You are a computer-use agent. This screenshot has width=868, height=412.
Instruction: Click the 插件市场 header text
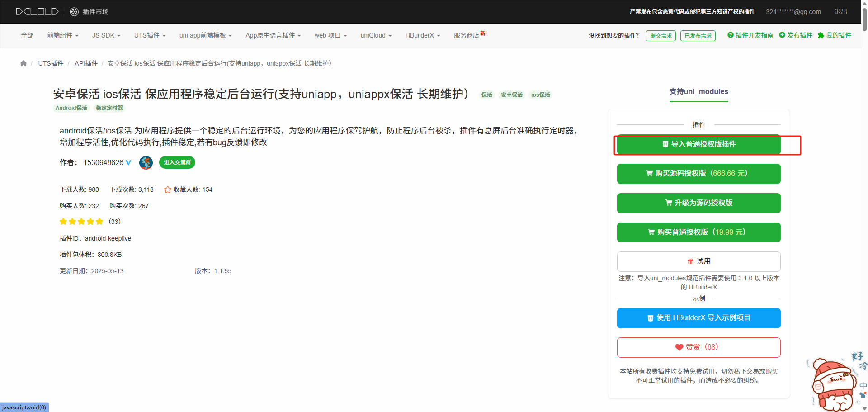(x=96, y=12)
